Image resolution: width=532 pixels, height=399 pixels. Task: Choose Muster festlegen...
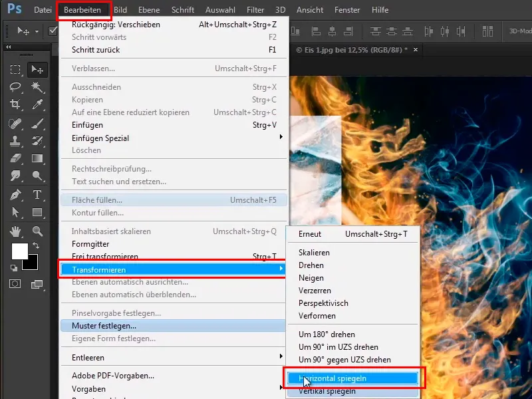tap(174, 326)
